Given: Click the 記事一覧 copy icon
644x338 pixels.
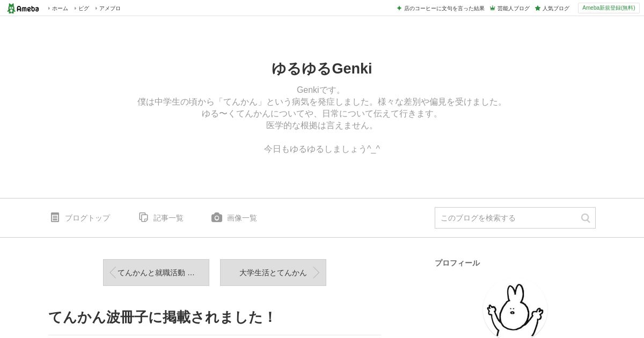Looking at the screenshot, I should 143,217.
